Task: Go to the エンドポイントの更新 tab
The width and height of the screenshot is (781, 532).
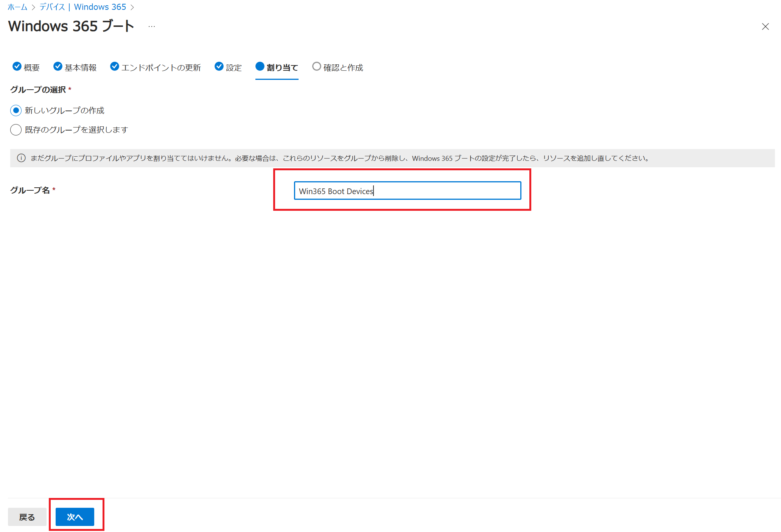Action: tap(161, 68)
